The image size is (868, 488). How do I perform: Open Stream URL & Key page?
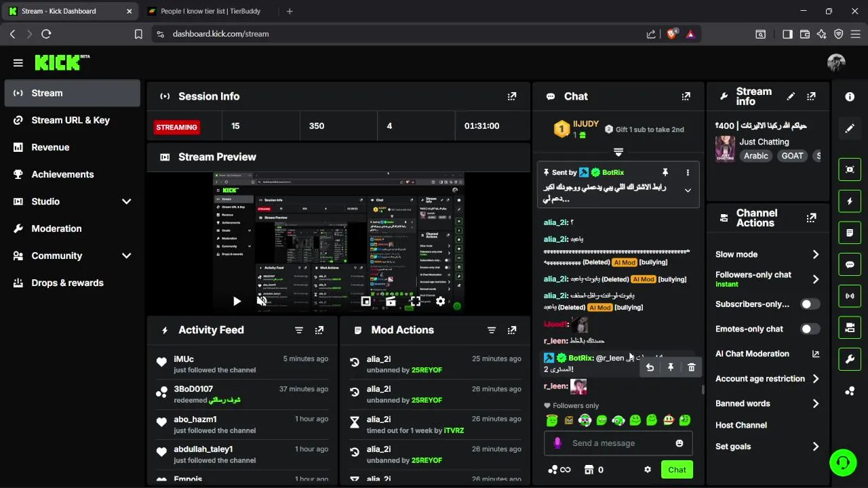pos(73,120)
